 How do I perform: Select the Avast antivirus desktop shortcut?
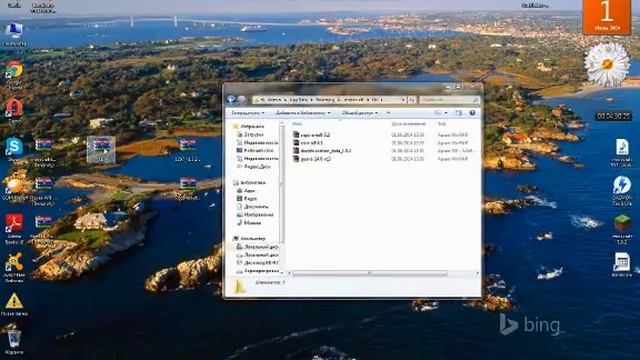click(x=14, y=267)
